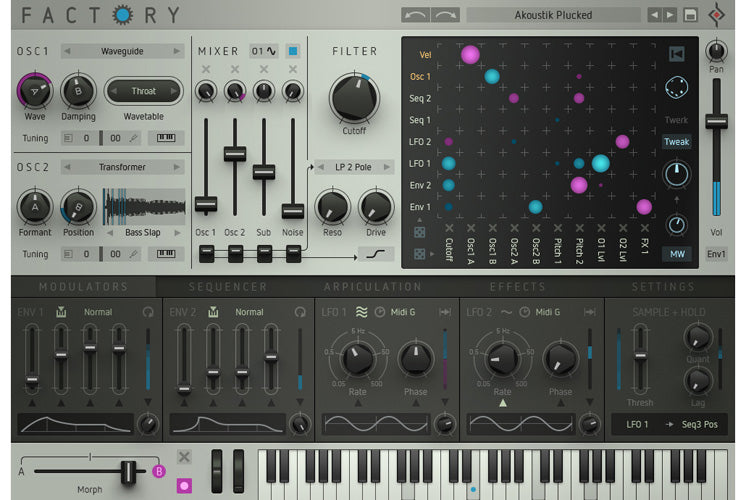Toggle the blue mixer enable square
Screen dimensions: 746x500
tap(293, 51)
